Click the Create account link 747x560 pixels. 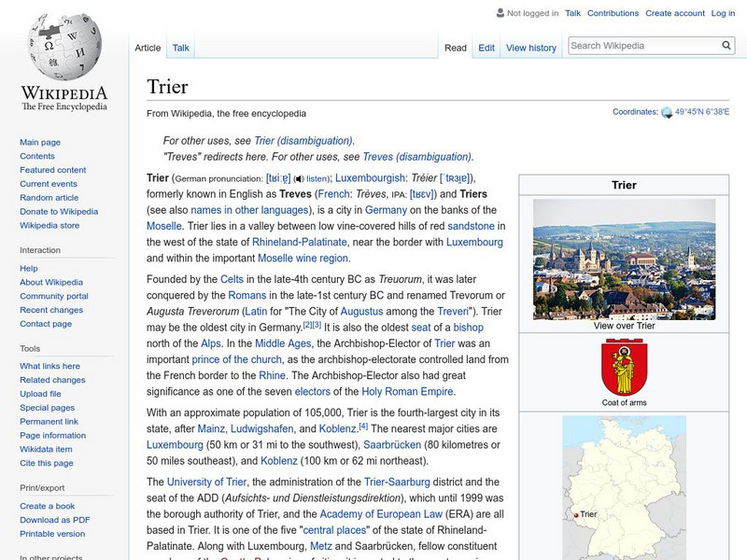pyautogui.click(x=675, y=13)
